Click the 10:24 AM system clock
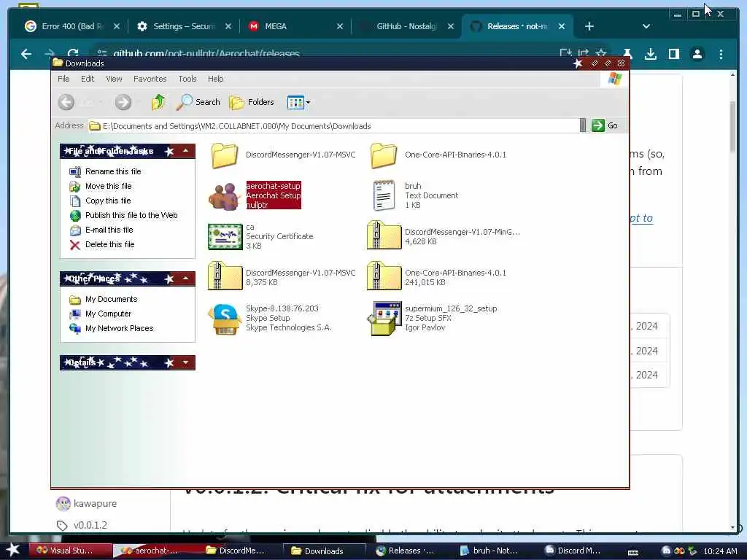Viewport: 747px width, 560px height. [x=720, y=551]
